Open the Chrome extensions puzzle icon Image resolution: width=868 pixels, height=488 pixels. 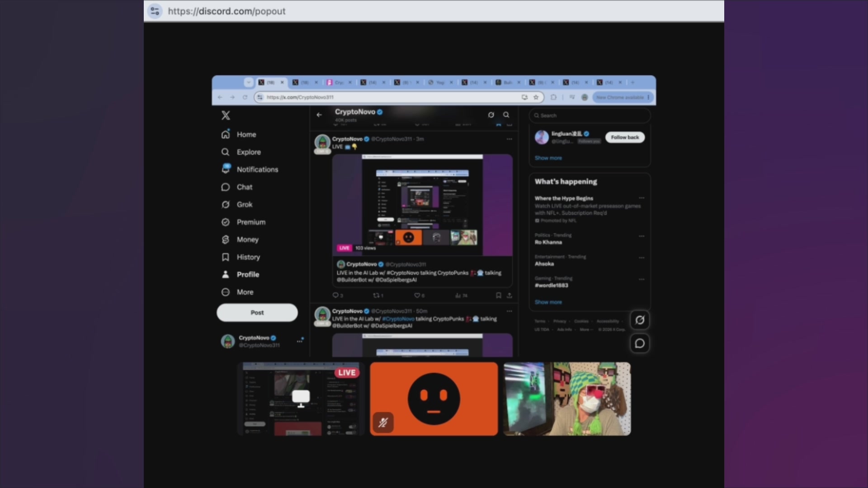click(x=553, y=97)
